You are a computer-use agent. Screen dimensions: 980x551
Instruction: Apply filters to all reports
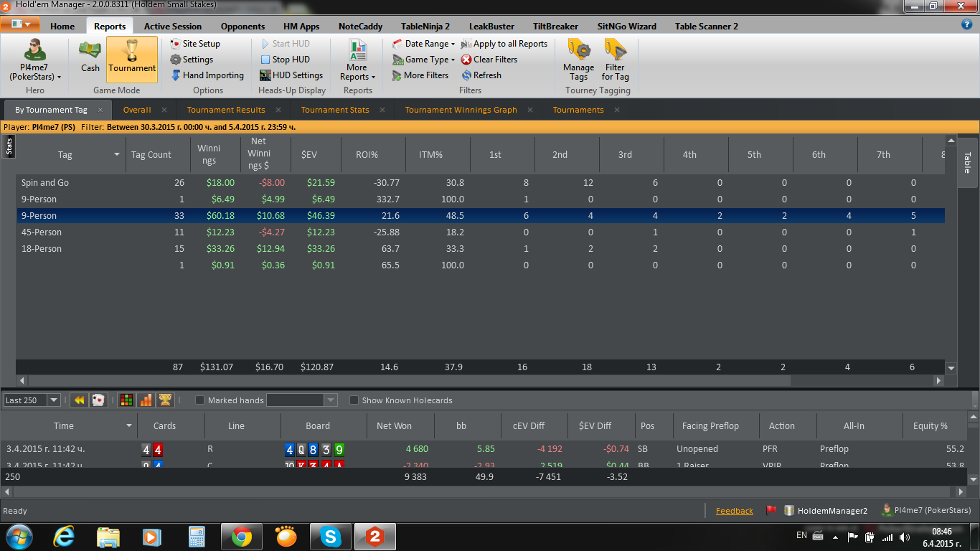(x=504, y=44)
